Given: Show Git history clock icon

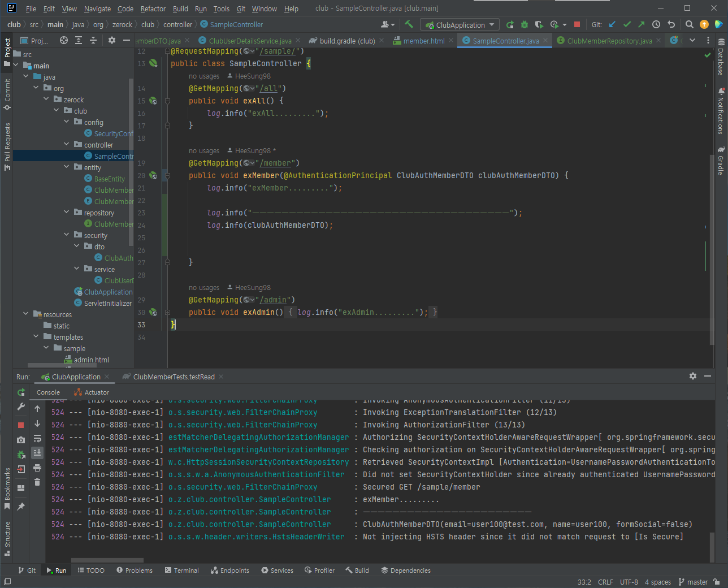Looking at the screenshot, I should coord(656,24).
